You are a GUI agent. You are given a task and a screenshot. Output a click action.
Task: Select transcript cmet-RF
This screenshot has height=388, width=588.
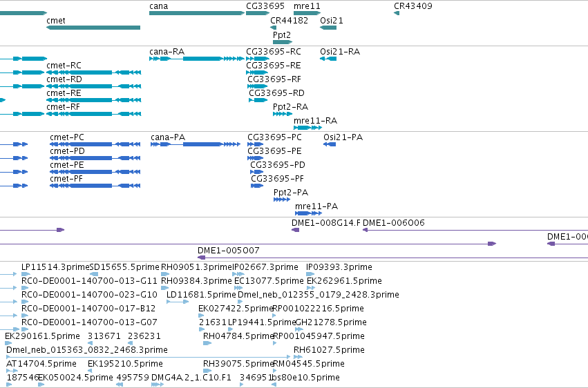coord(94,114)
